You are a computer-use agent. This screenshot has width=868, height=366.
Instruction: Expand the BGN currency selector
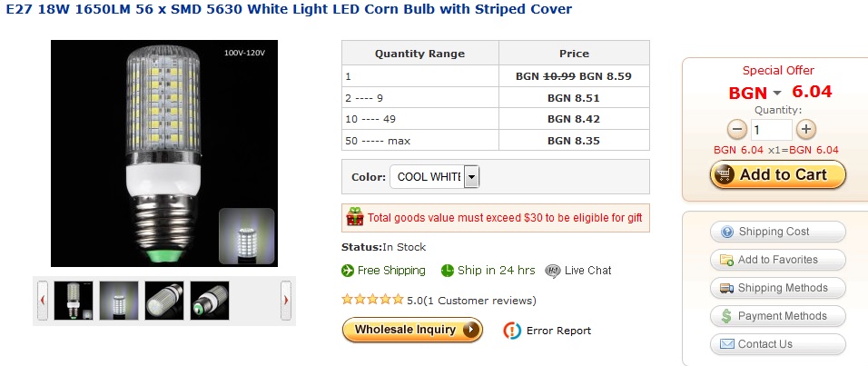pos(777,93)
